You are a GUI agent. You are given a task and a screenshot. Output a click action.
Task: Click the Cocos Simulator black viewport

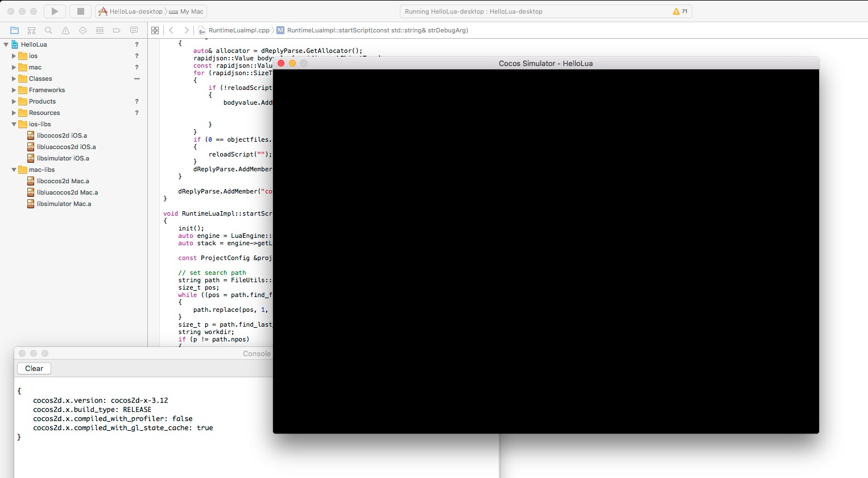tap(546, 252)
